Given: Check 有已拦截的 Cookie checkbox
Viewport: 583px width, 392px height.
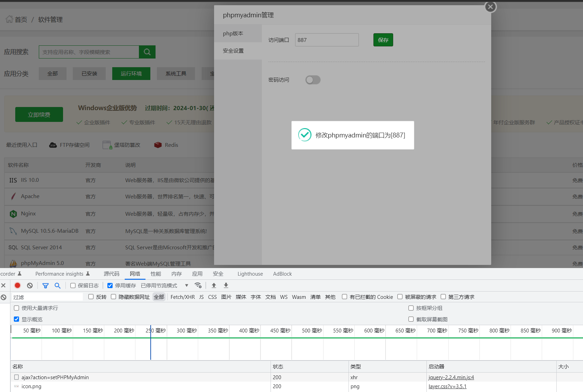Looking at the screenshot, I should pyautogui.click(x=344, y=297).
